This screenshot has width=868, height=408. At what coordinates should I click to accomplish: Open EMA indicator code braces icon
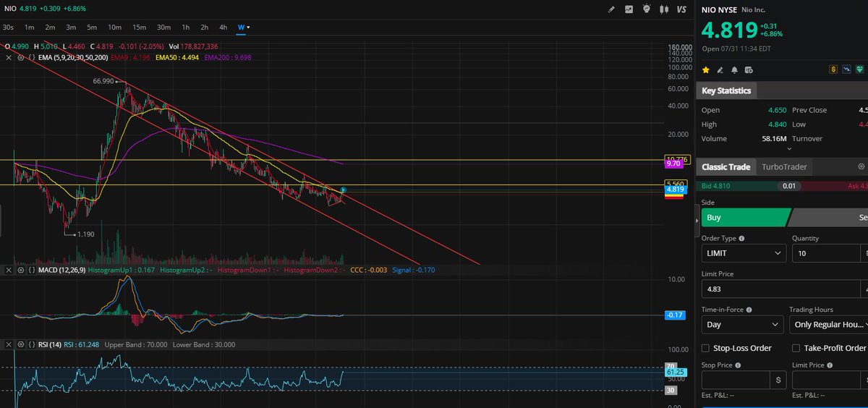coord(32,56)
